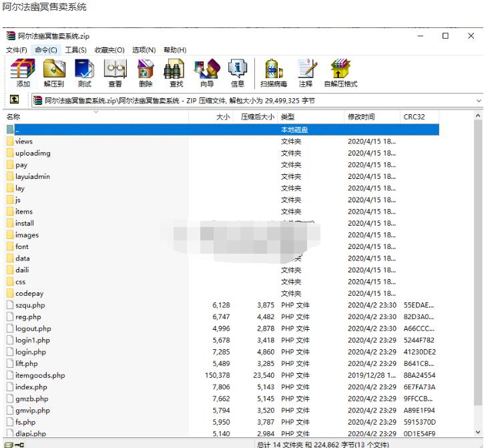Open the 文件(F) menu
The width and height of the screenshot is (484, 448).
click(x=17, y=50)
